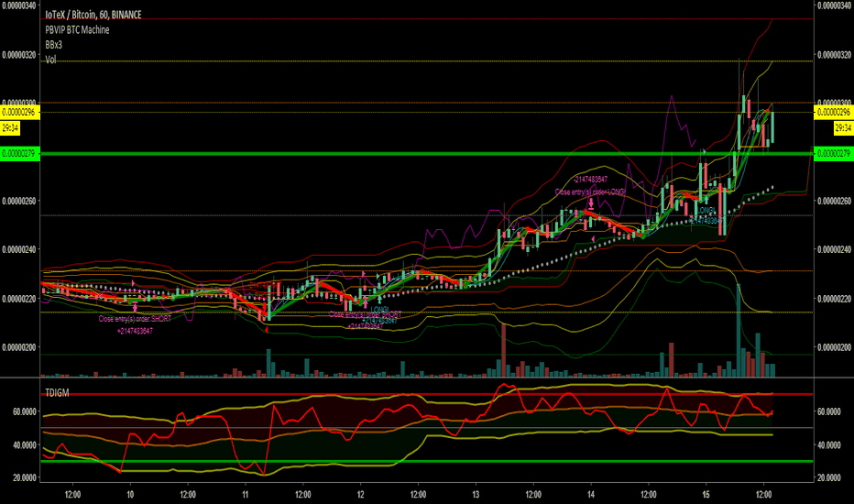Click yellow 0.00000296 price tag on left axis
The height and width of the screenshot is (504, 854).
point(19,112)
